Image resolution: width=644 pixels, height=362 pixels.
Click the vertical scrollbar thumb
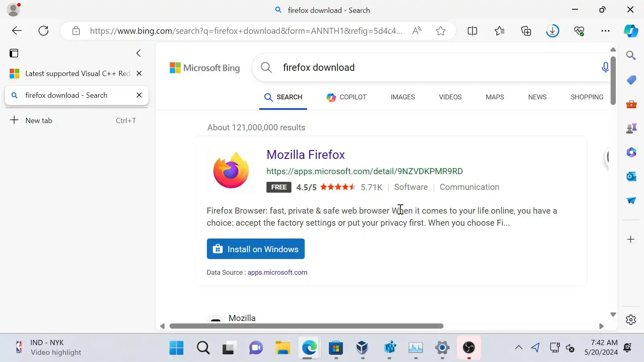613,80
